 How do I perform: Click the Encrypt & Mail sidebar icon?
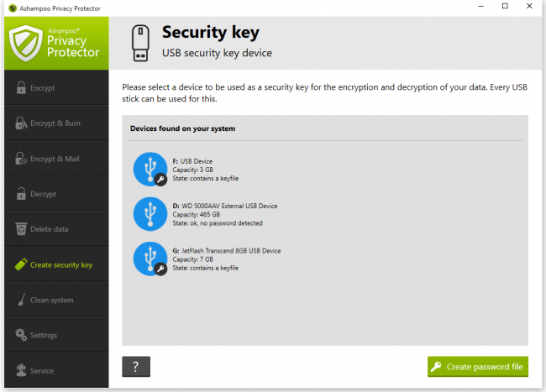click(x=20, y=159)
